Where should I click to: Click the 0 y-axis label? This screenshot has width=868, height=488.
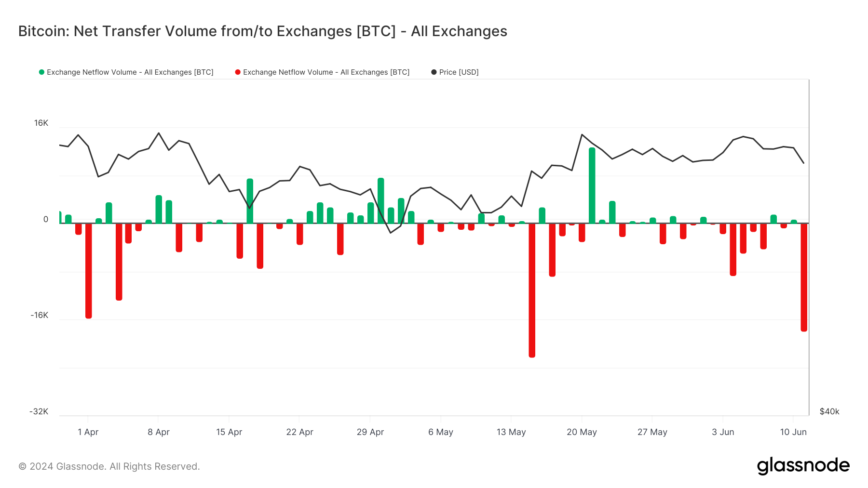click(x=46, y=220)
